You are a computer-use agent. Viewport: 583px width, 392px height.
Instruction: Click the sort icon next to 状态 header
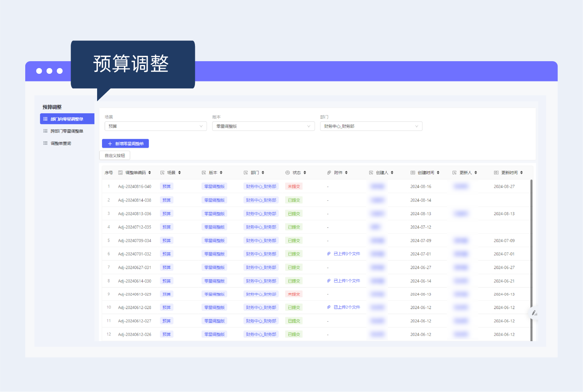305,173
